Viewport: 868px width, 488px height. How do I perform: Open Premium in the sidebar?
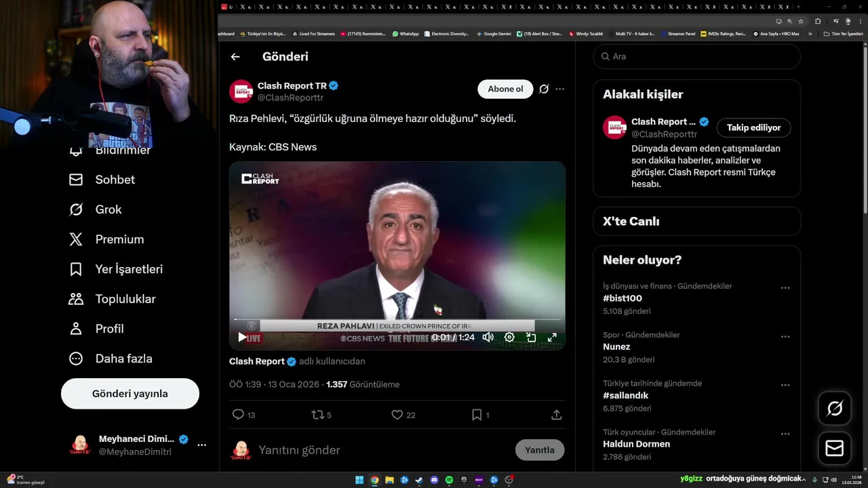coord(106,239)
